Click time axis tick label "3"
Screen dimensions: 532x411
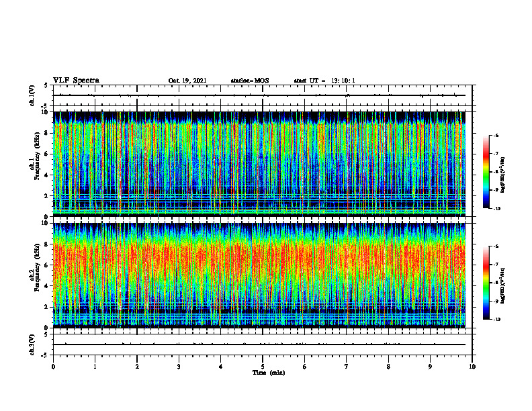tap(179, 367)
